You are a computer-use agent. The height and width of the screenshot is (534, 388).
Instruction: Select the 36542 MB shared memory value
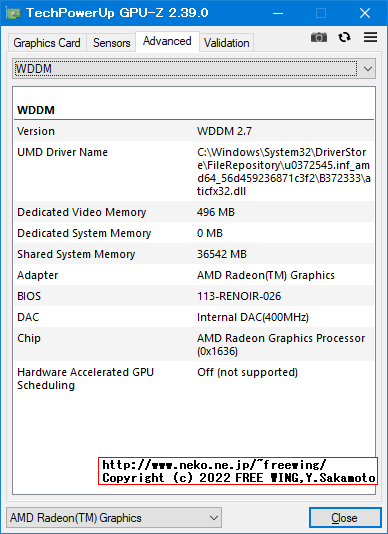[x=222, y=254]
